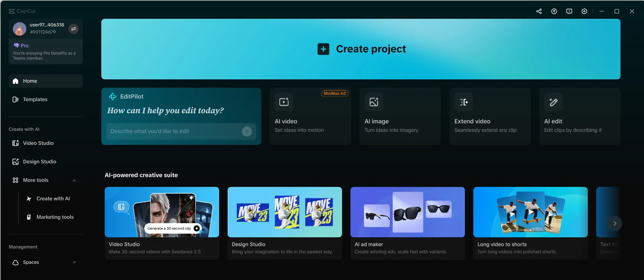This screenshot has height=280, width=644.
Task: Open the AI edit card
Action: (x=580, y=116)
